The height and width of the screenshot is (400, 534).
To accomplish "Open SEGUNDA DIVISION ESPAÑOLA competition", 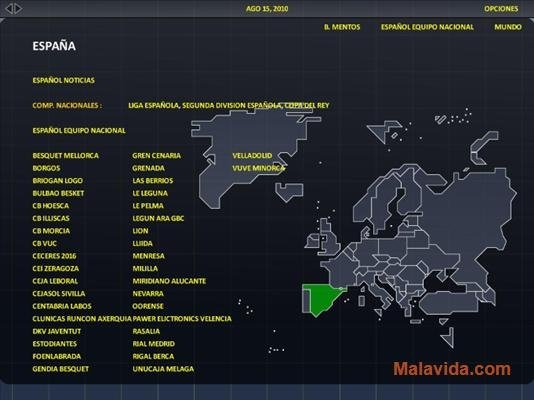I will [232, 106].
